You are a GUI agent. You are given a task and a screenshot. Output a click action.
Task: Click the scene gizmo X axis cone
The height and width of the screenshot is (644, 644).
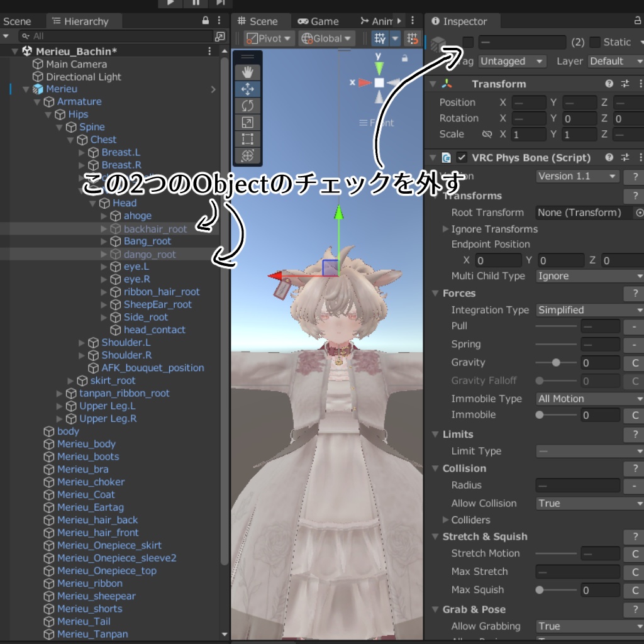click(x=364, y=82)
